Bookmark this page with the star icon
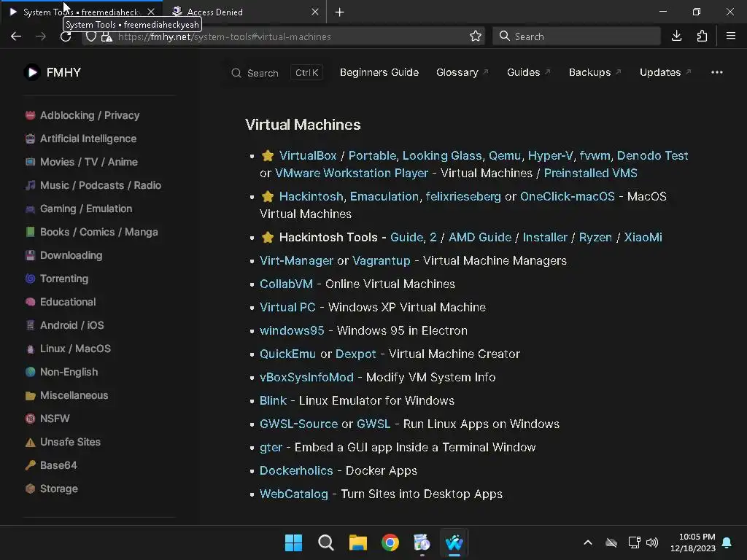The image size is (747, 560). [475, 36]
